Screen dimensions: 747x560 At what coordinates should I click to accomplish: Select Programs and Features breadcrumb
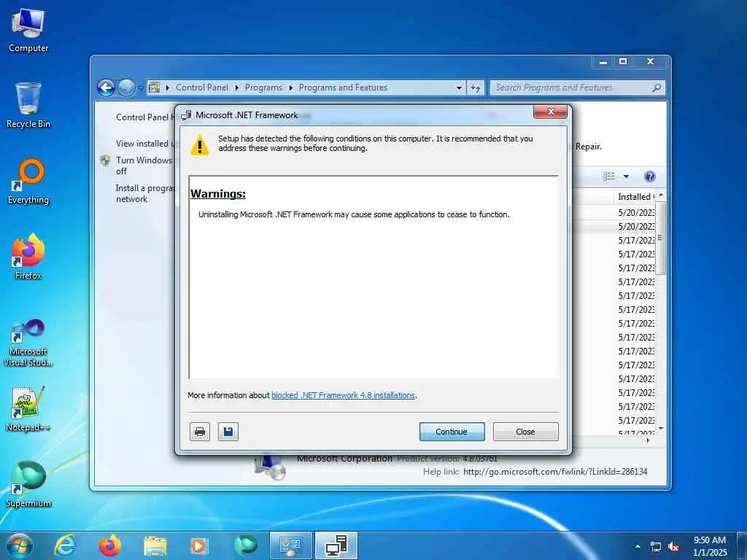[343, 87]
